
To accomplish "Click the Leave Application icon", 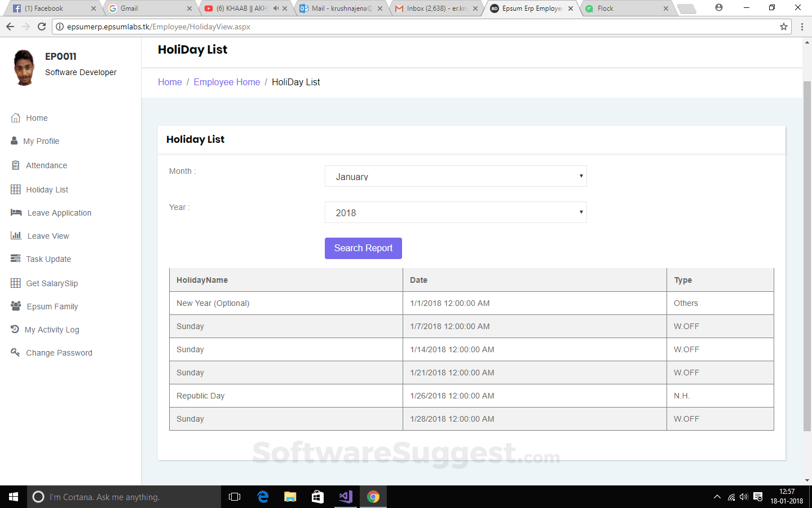I will (15, 212).
